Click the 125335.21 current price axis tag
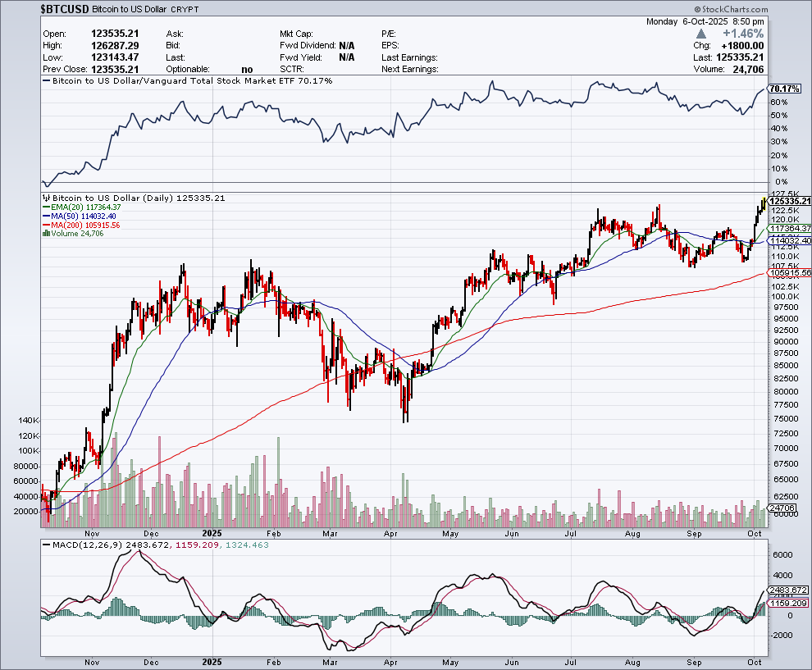The width and height of the screenshot is (812, 670). (789, 201)
